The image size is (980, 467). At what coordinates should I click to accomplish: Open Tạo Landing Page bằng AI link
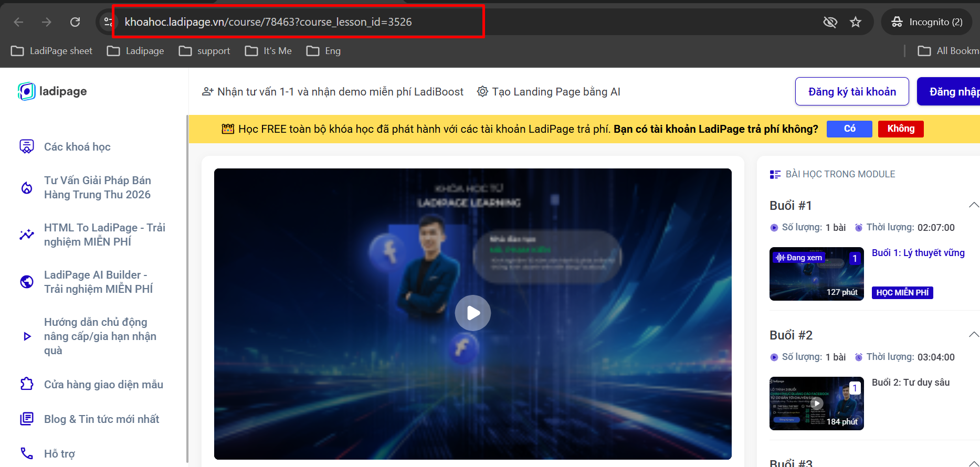tap(549, 92)
